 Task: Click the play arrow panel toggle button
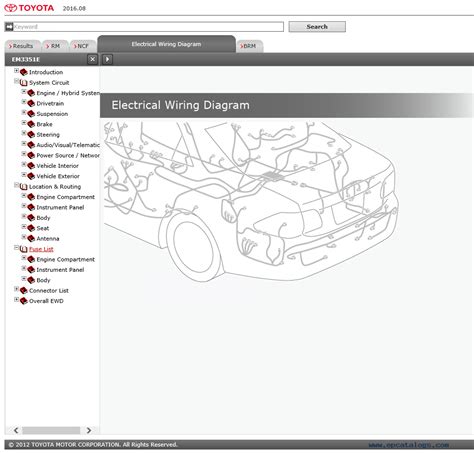tap(107, 59)
